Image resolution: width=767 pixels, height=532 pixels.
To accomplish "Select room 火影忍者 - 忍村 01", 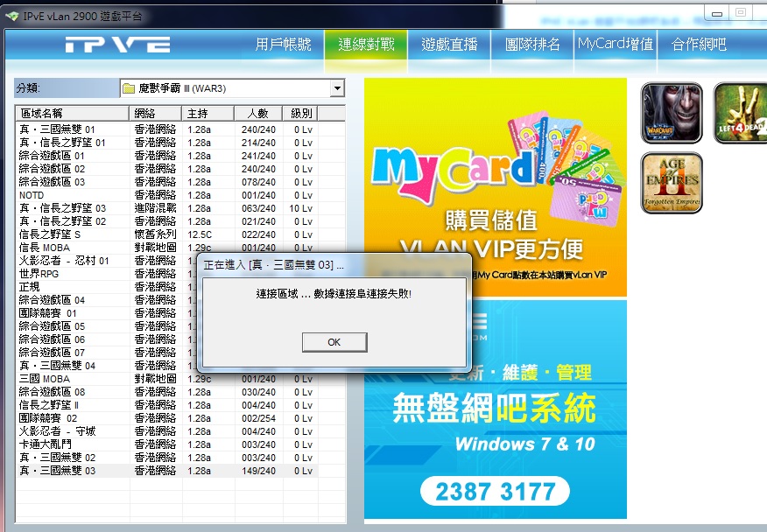I will point(107,261).
